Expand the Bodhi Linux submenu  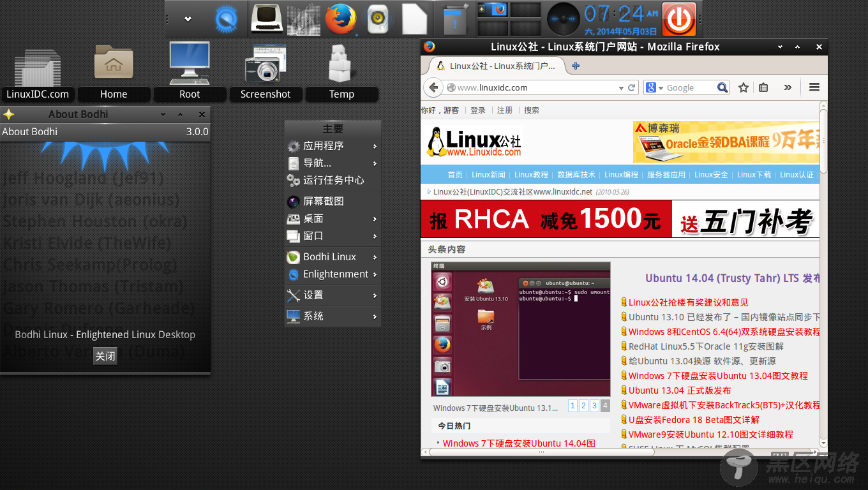point(333,256)
